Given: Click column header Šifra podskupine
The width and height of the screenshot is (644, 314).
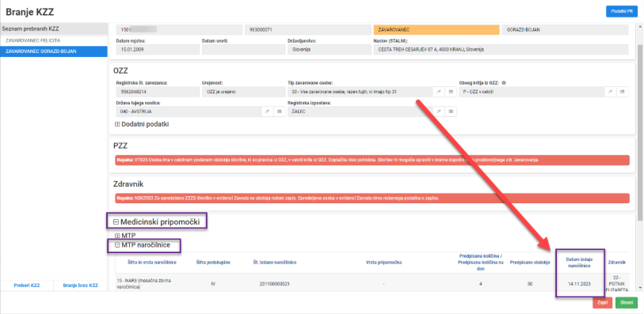Looking at the screenshot, I should [213, 263].
